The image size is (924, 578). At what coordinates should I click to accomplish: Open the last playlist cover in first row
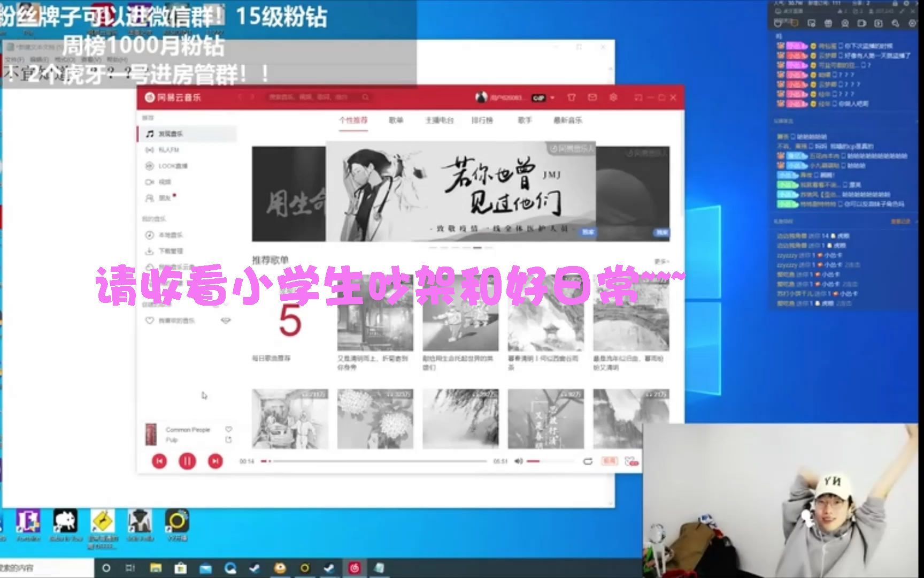(x=632, y=313)
